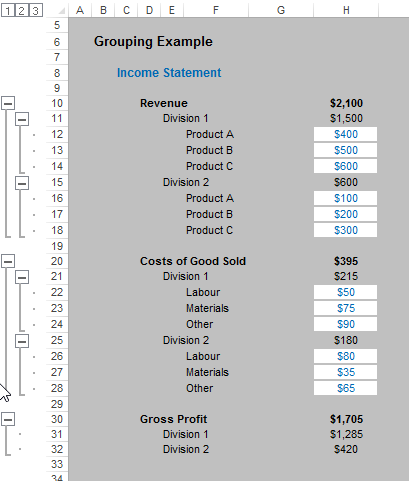Select row 5 header
Screen dimensions: 409x481
click(x=57, y=25)
